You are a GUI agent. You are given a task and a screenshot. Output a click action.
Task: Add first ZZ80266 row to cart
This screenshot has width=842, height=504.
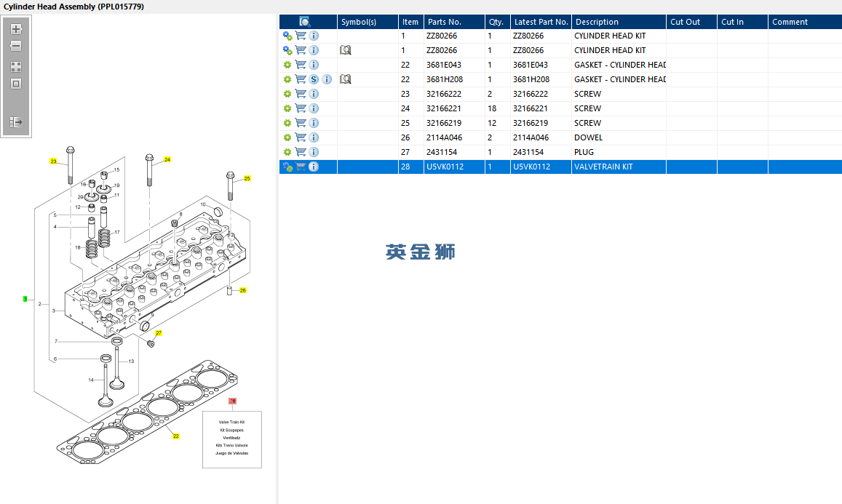point(301,36)
